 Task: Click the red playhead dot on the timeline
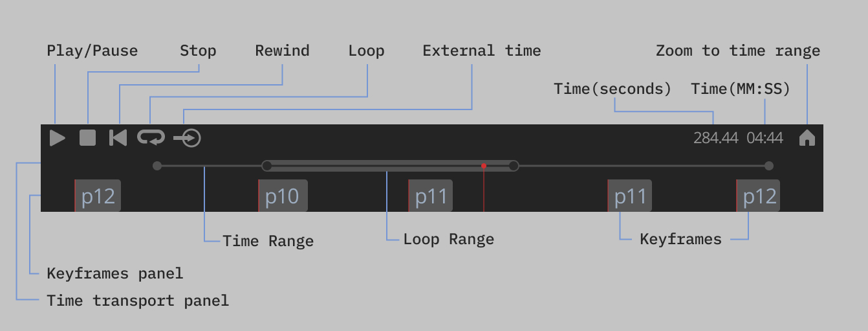pos(484,166)
